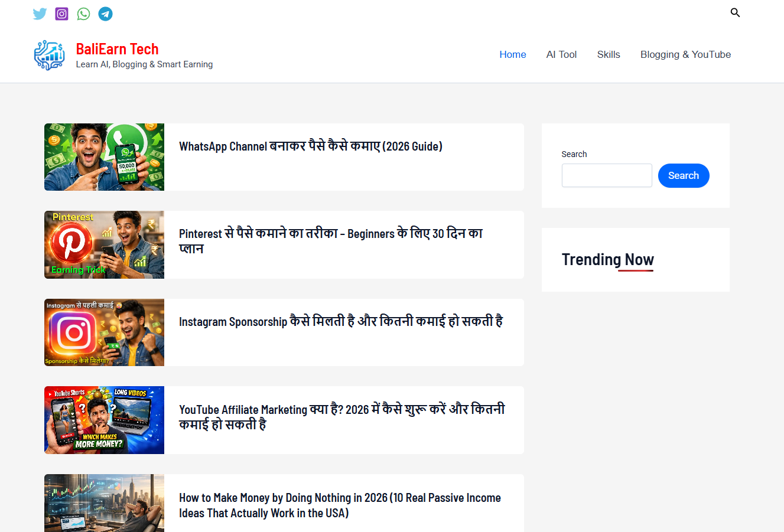The width and height of the screenshot is (784, 532).
Task: Open the WhatsApp social icon
Action: coord(84,14)
